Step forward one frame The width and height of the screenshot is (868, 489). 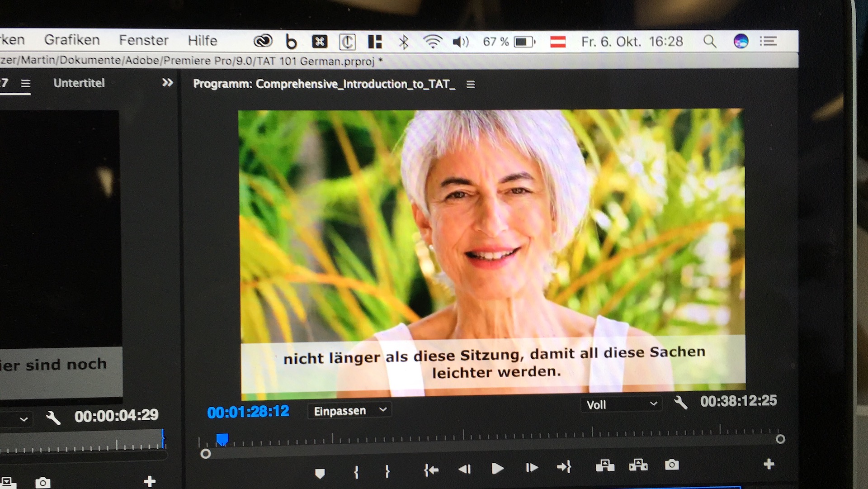(x=532, y=467)
